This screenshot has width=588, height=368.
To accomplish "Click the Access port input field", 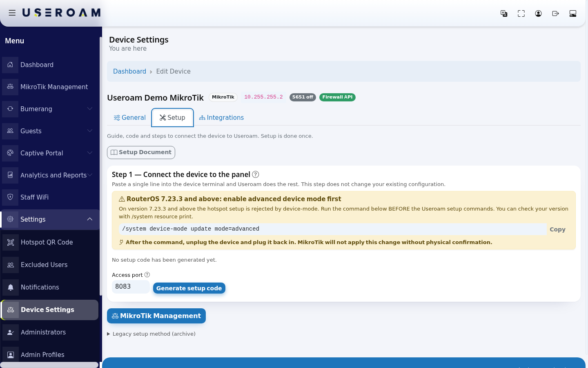I will 131,287.
